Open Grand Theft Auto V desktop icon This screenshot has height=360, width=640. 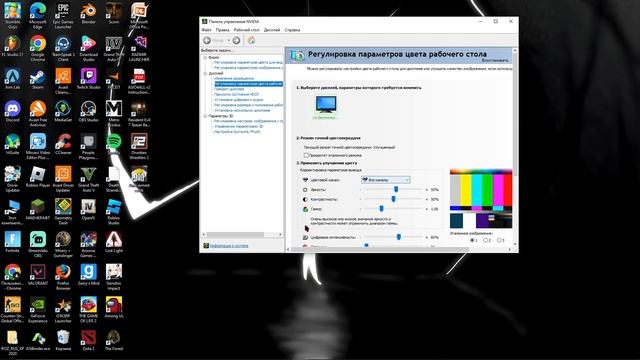[88, 179]
